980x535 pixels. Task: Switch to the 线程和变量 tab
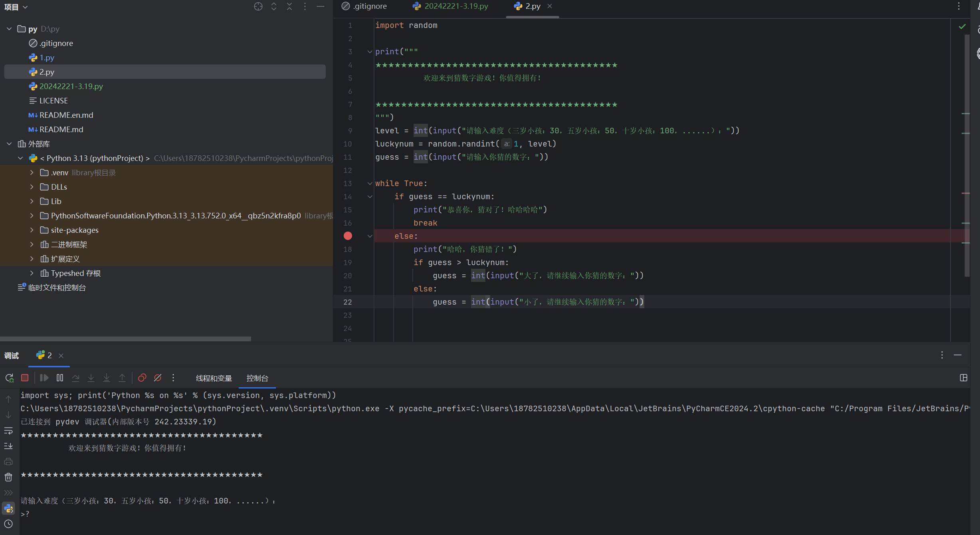(x=214, y=378)
